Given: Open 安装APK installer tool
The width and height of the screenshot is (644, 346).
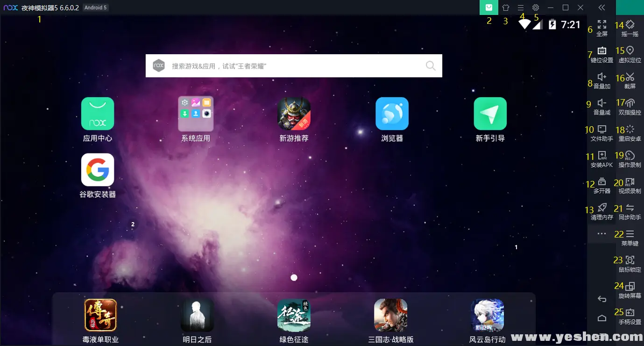Looking at the screenshot, I should click(602, 156).
